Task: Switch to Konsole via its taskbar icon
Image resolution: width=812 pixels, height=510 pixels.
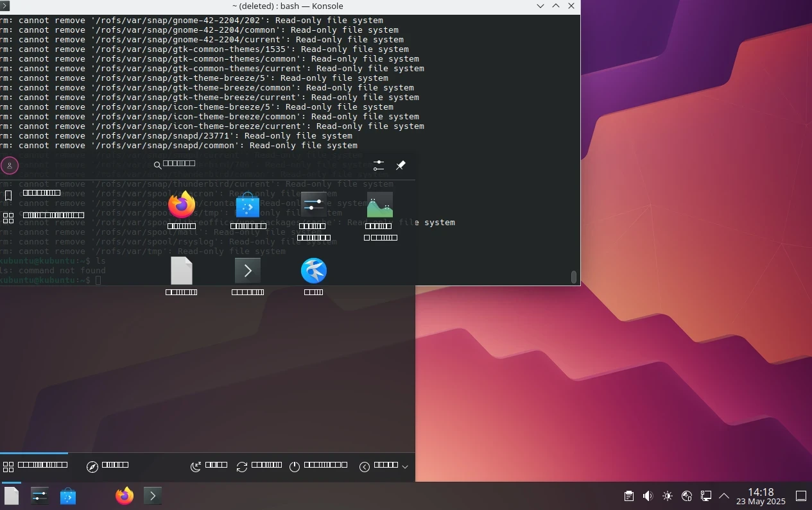Action: coord(153,495)
